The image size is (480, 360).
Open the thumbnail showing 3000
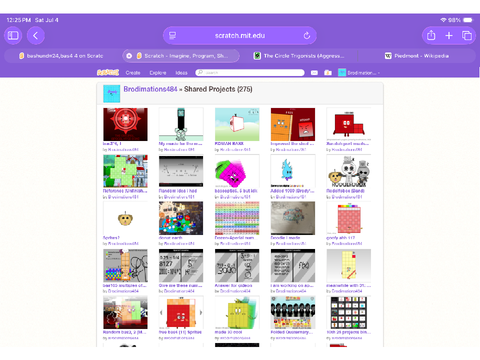click(237, 265)
